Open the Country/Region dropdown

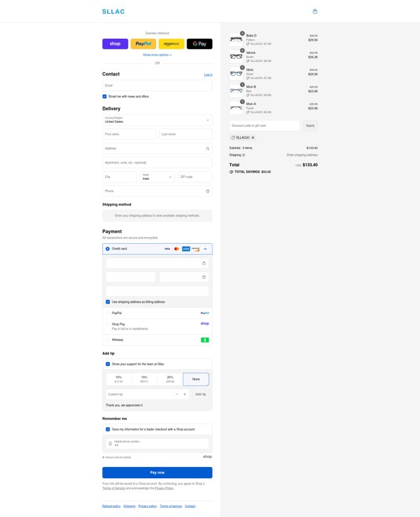click(x=157, y=120)
